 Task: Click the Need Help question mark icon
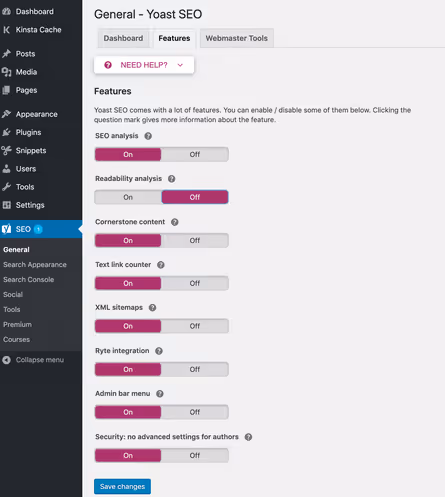pyautogui.click(x=108, y=65)
